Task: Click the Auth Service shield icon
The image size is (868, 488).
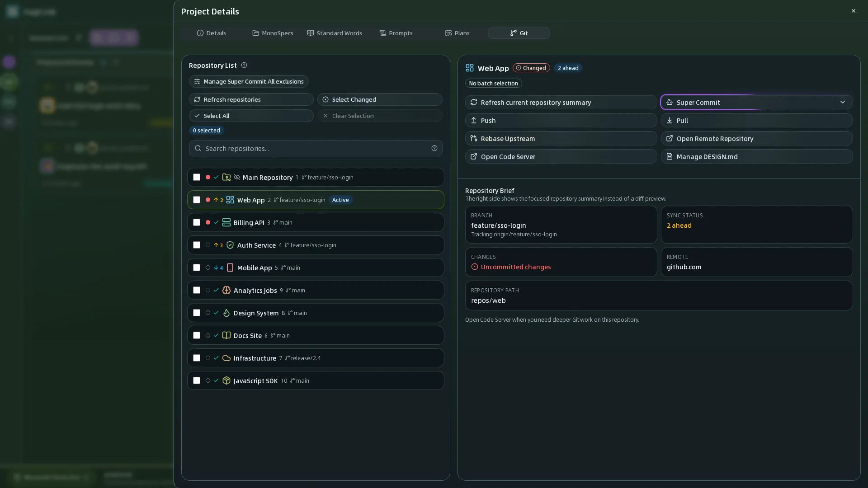Action: click(x=230, y=245)
